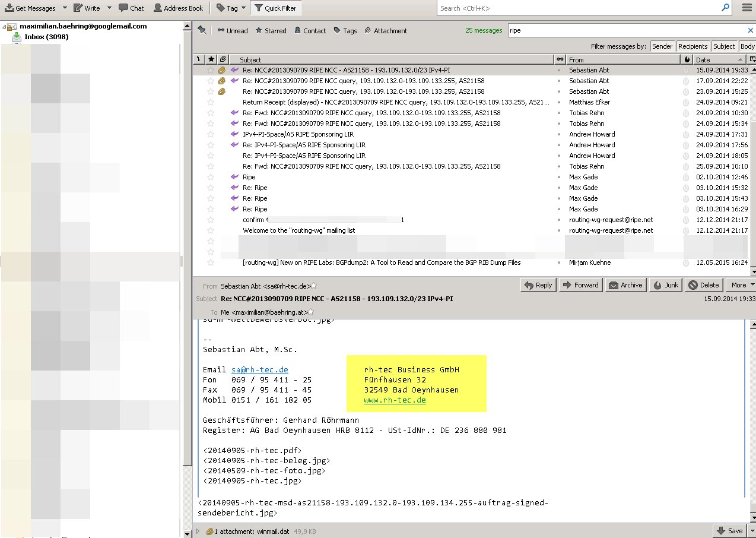Click the attachment paperclip column header

tap(222, 59)
